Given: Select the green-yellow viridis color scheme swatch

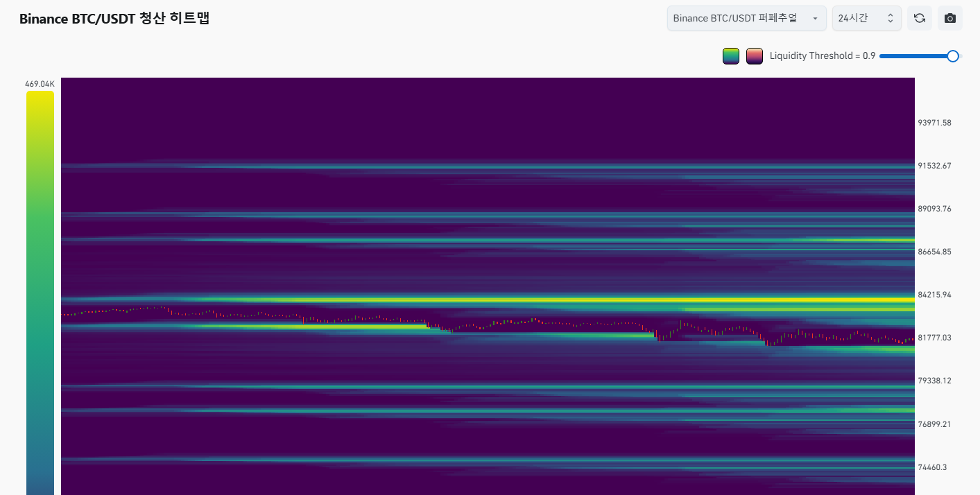Looking at the screenshot, I should pos(731,56).
